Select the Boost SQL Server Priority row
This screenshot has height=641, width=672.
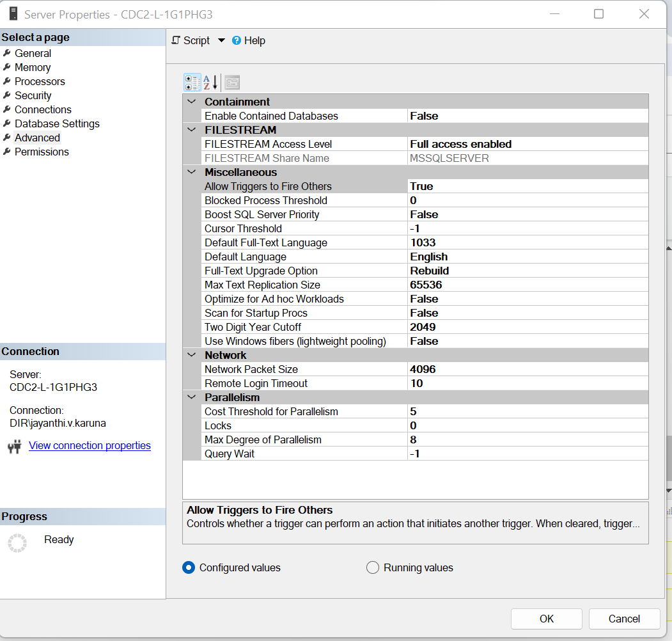[425, 214]
